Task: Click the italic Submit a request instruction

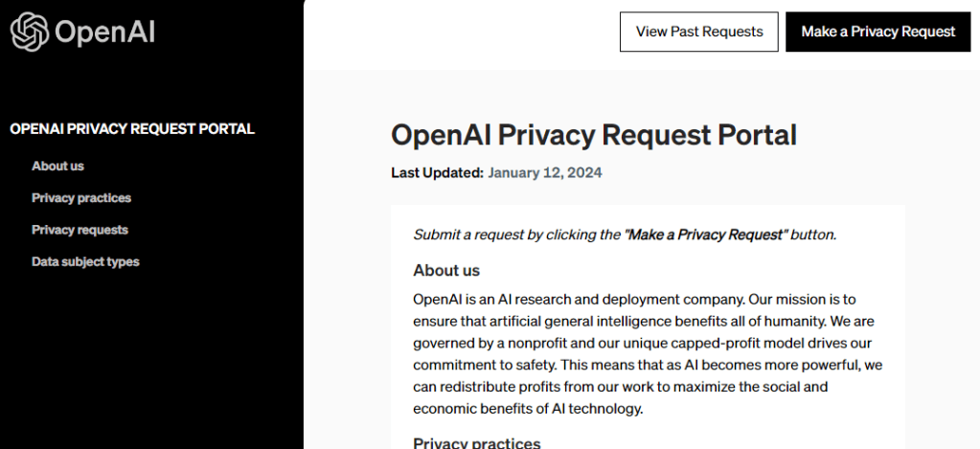Action: pyautogui.click(x=517, y=235)
